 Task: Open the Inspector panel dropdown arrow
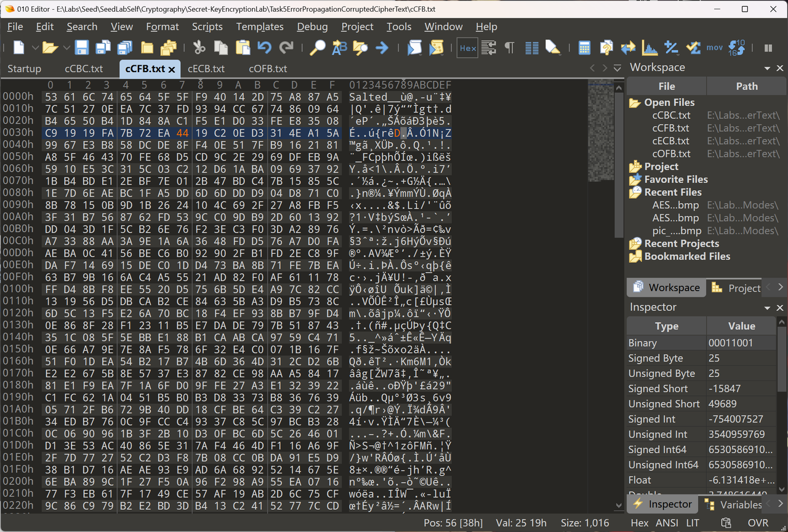pyautogui.click(x=768, y=308)
